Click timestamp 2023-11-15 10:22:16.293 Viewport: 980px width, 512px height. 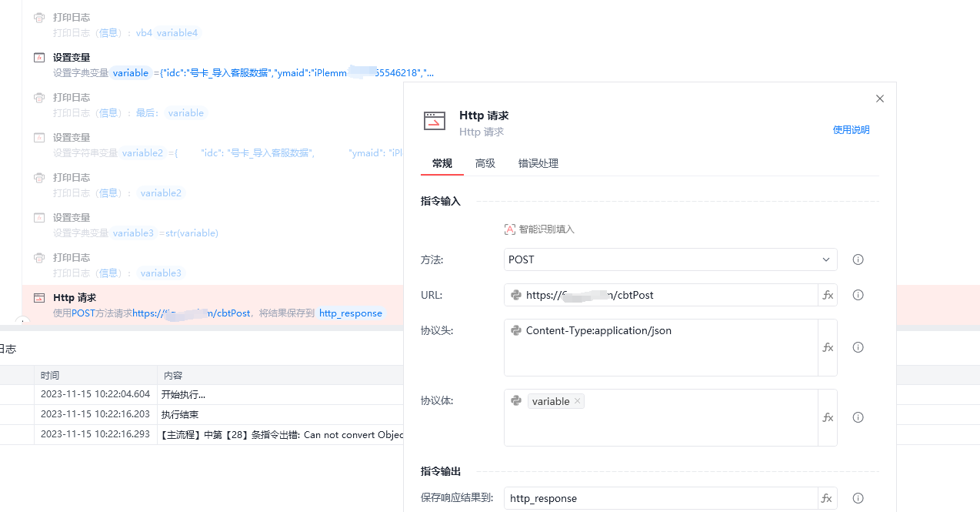coord(95,434)
